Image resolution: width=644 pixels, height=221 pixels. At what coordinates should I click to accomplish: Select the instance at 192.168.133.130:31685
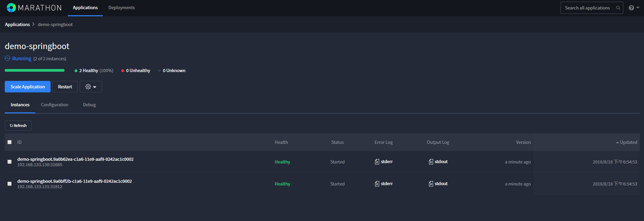coord(9,162)
